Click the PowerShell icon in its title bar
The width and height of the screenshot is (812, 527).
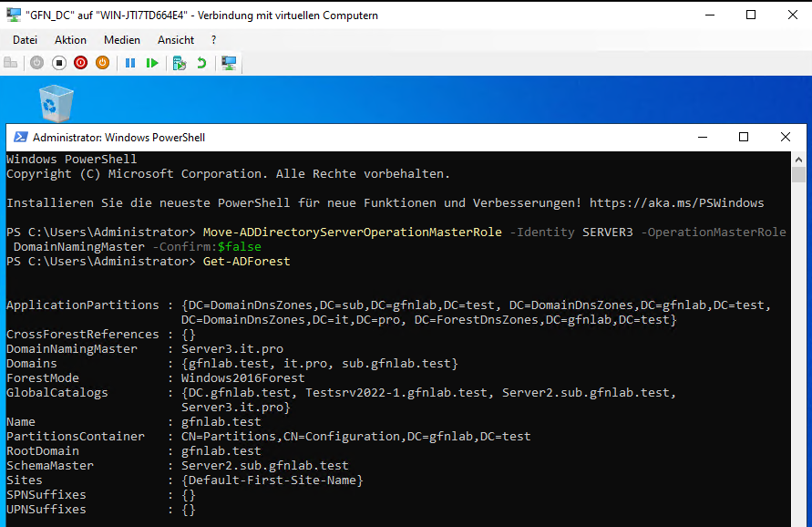[x=20, y=138]
